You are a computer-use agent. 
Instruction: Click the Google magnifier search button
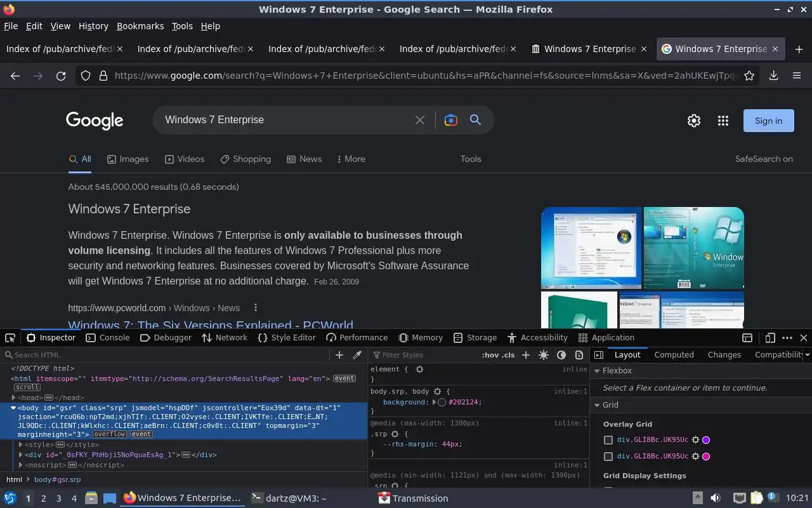click(475, 120)
